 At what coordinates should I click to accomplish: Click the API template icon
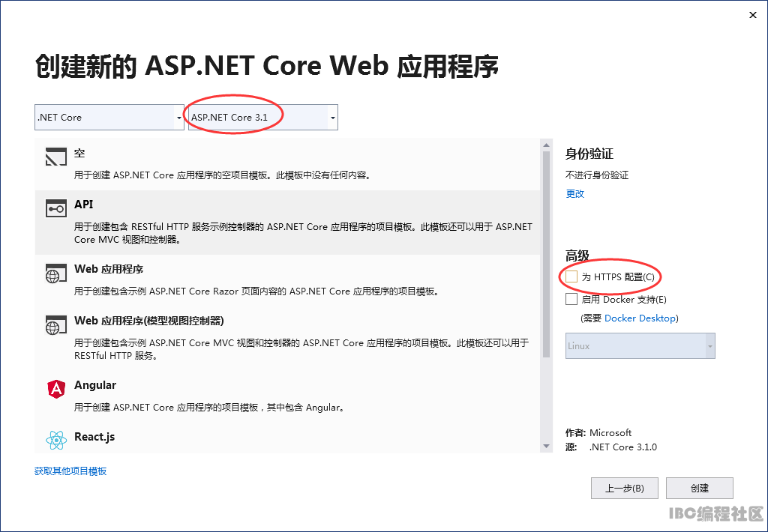point(55,208)
